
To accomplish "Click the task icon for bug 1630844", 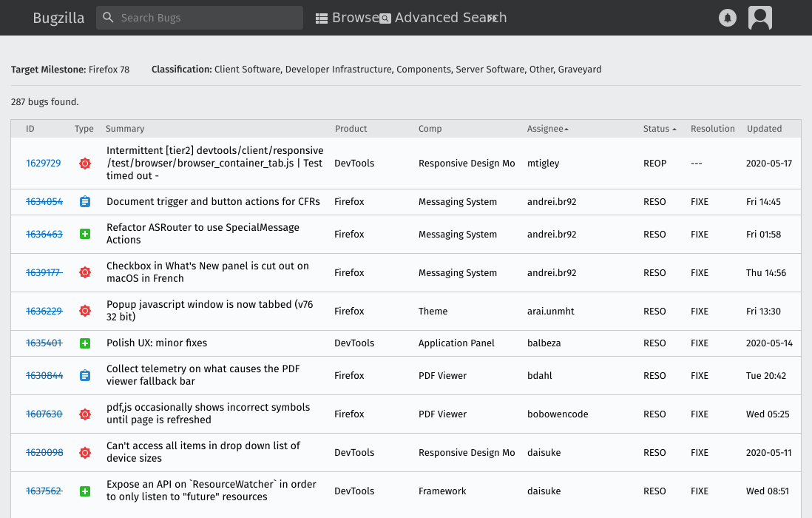I will click(85, 376).
